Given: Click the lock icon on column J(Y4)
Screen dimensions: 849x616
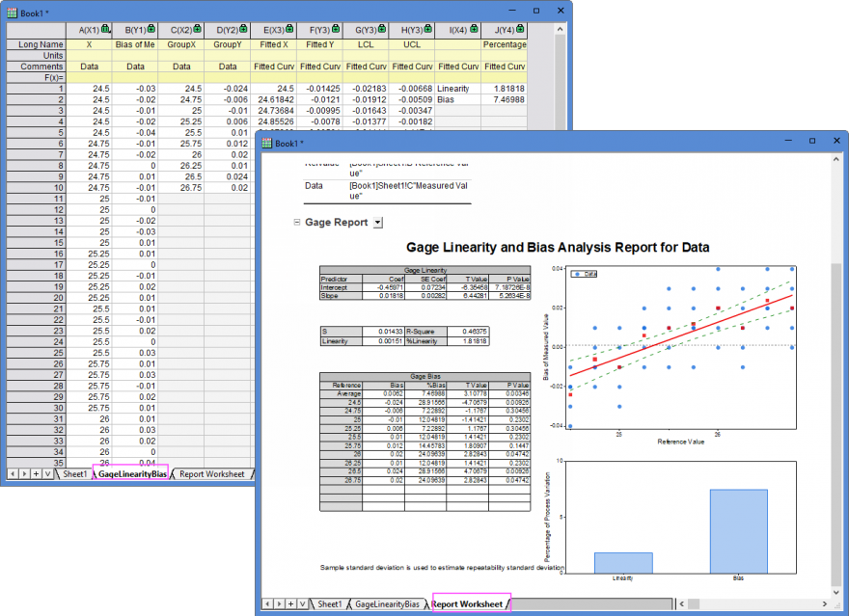Looking at the screenshot, I should pyautogui.click(x=521, y=28).
